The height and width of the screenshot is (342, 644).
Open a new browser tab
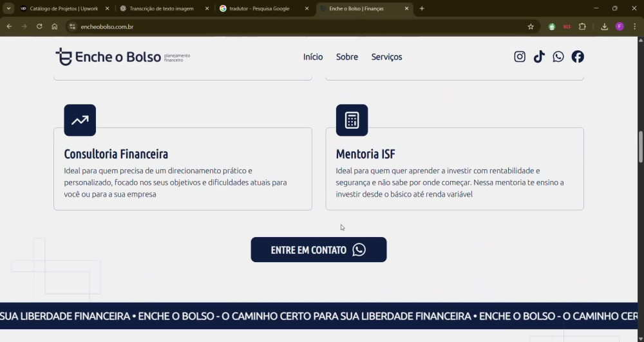pyautogui.click(x=422, y=8)
